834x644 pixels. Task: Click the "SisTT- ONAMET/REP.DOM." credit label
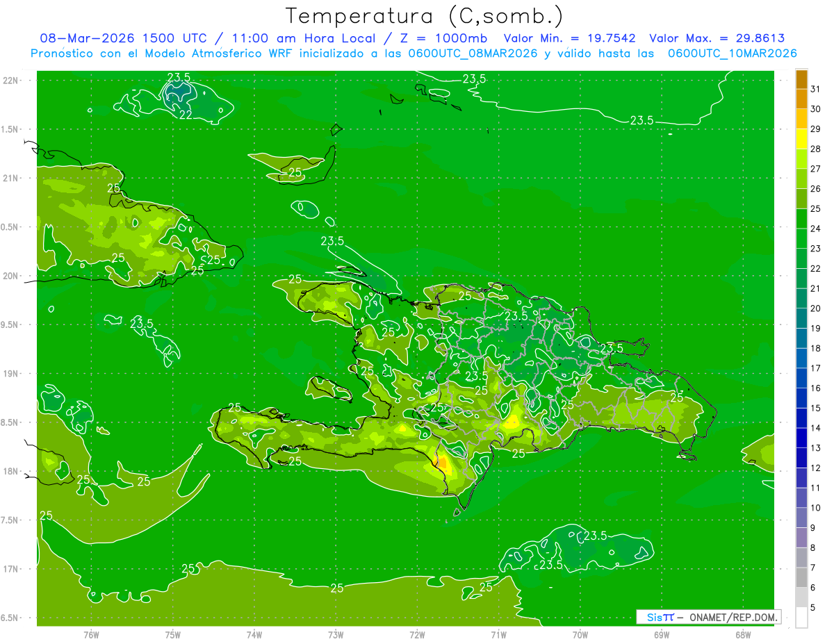tap(708, 617)
